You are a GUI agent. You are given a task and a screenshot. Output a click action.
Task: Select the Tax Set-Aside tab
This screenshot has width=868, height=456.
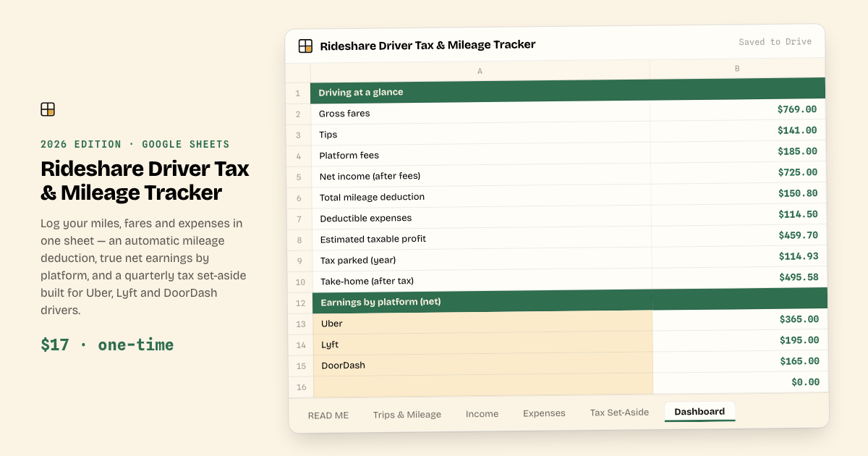click(x=619, y=413)
